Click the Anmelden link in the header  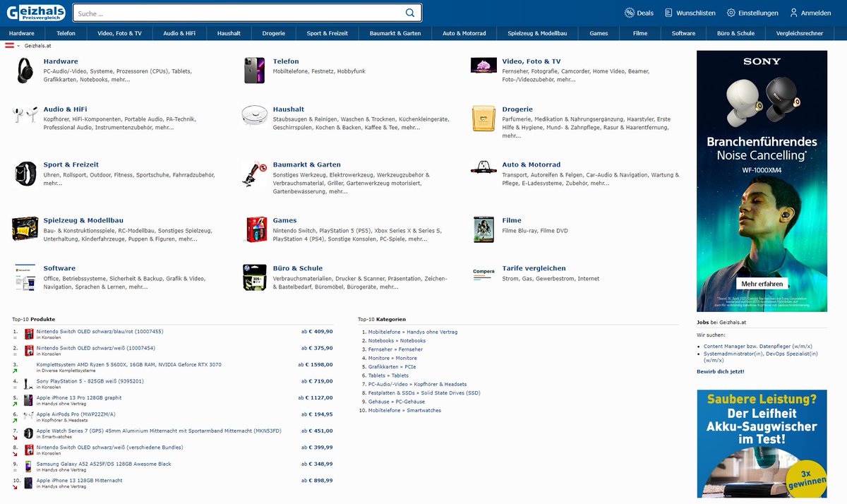810,13
